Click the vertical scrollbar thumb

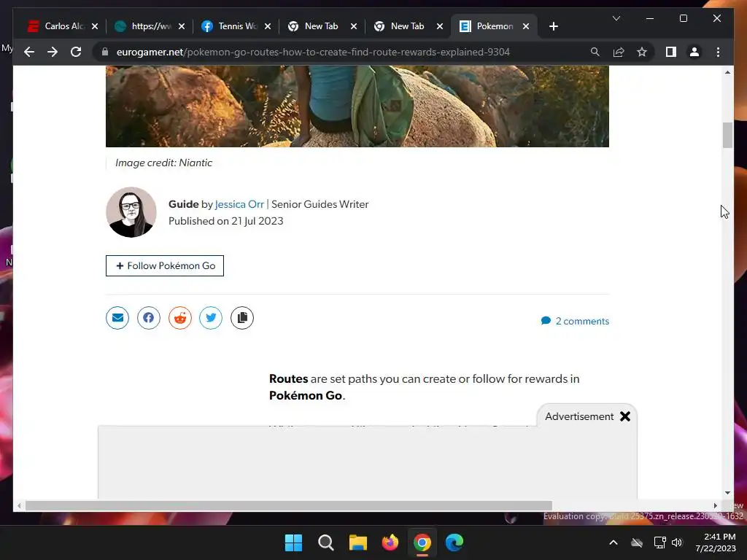pyautogui.click(x=727, y=135)
